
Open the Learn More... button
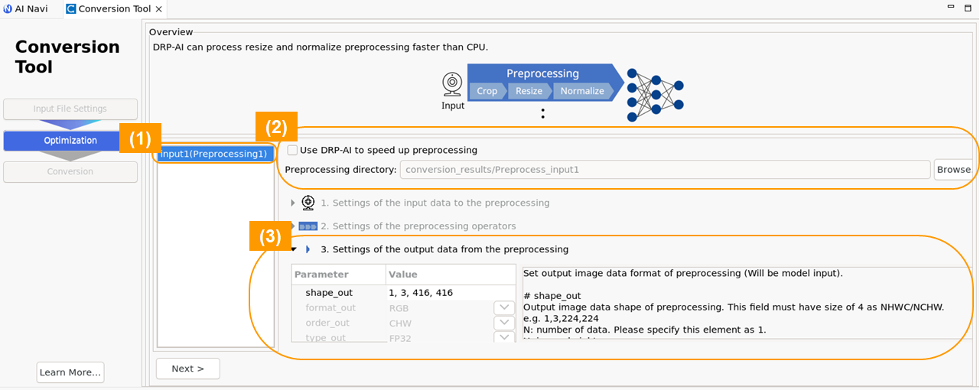[70, 372]
